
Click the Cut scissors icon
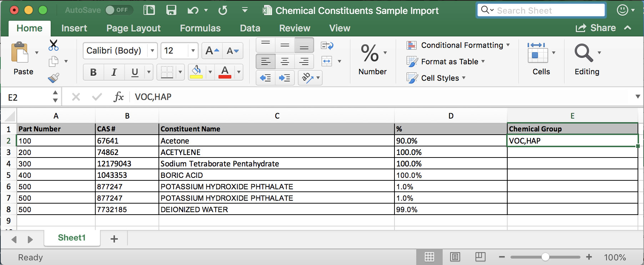pyautogui.click(x=54, y=45)
